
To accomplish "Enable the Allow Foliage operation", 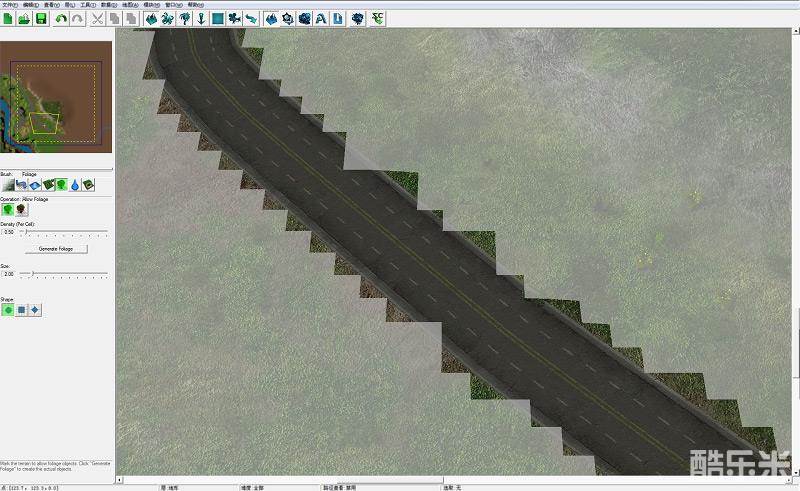I will pos(9,210).
